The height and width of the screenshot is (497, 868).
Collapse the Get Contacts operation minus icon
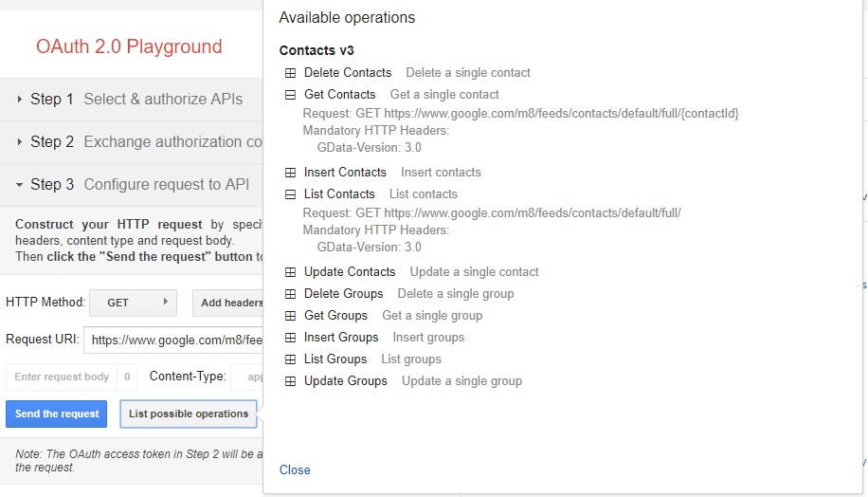pyautogui.click(x=290, y=95)
